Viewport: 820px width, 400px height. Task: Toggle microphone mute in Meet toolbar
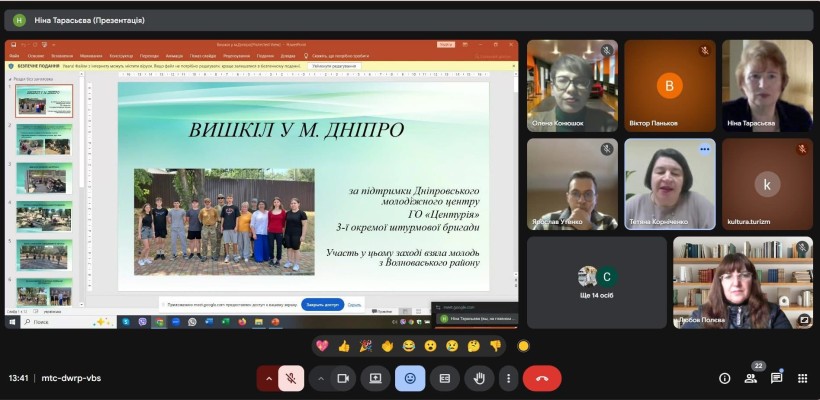[291, 379]
